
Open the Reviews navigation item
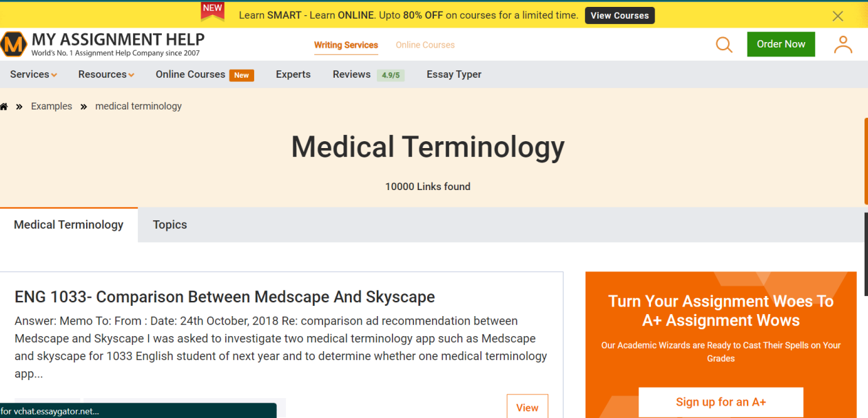point(351,74)
